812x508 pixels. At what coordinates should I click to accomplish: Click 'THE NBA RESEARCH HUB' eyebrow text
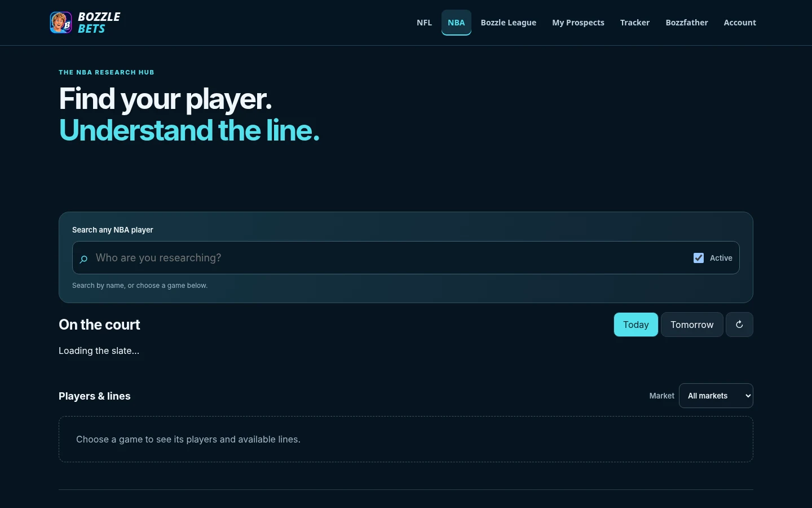point(107,72)
